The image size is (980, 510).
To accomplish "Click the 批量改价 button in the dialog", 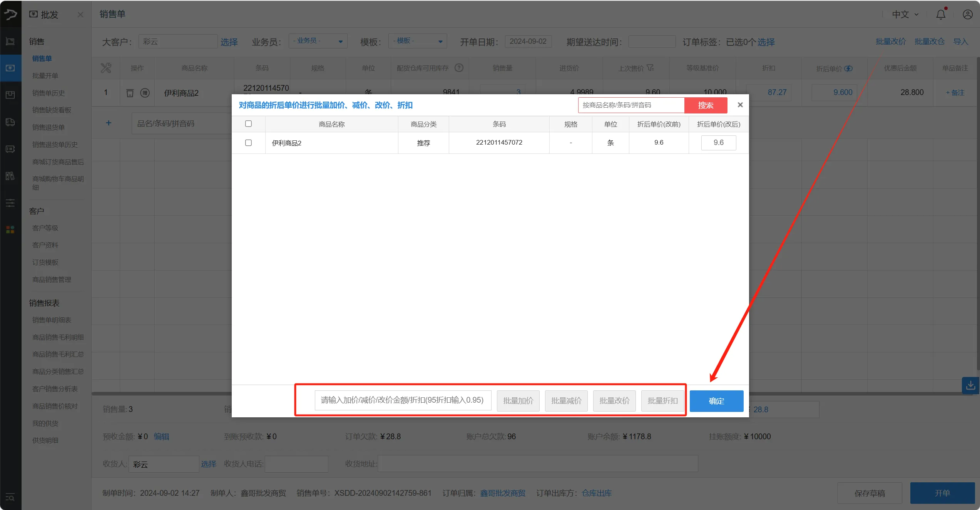I will pos(614,401).
